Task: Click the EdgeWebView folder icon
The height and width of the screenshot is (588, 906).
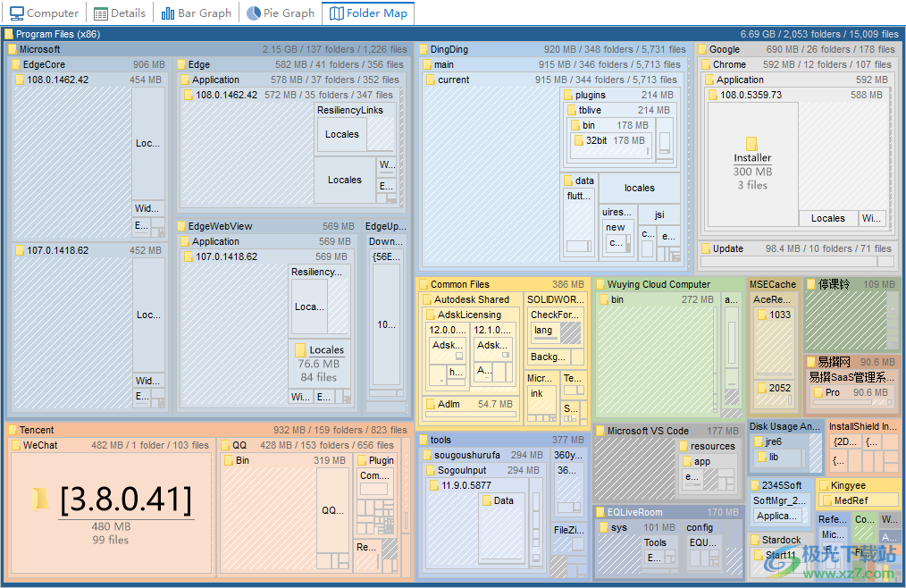Action: point(181,227)
